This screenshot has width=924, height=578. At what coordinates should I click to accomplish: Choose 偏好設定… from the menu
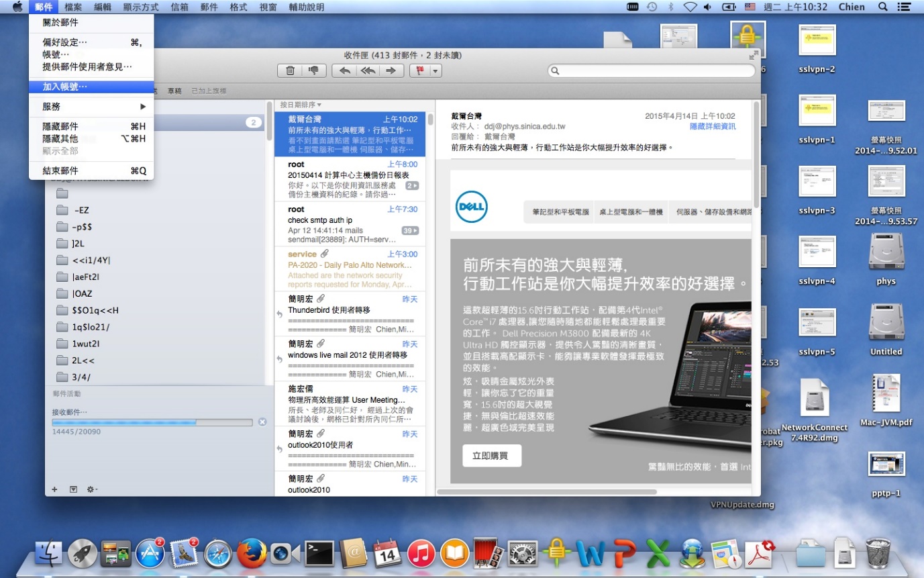pos(91,42)
